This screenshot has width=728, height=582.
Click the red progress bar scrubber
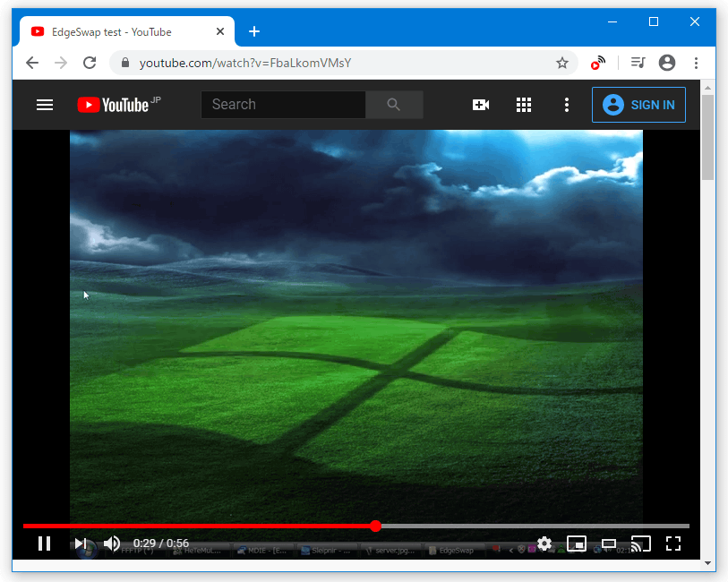tap(375, 526)
